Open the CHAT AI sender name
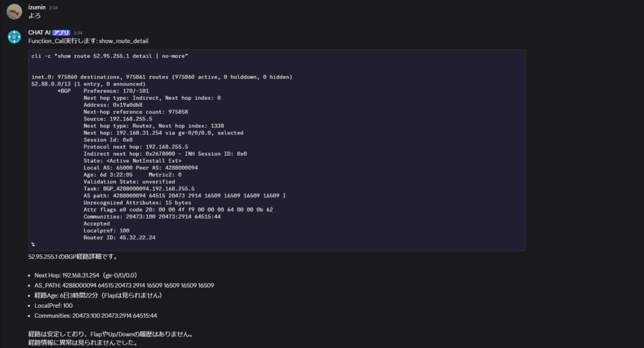 coord(39,33)
